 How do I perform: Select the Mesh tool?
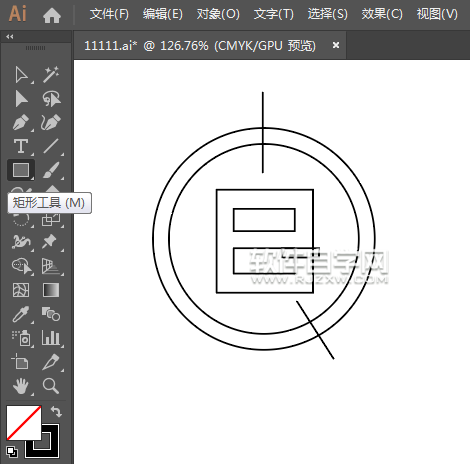(21, 290)
